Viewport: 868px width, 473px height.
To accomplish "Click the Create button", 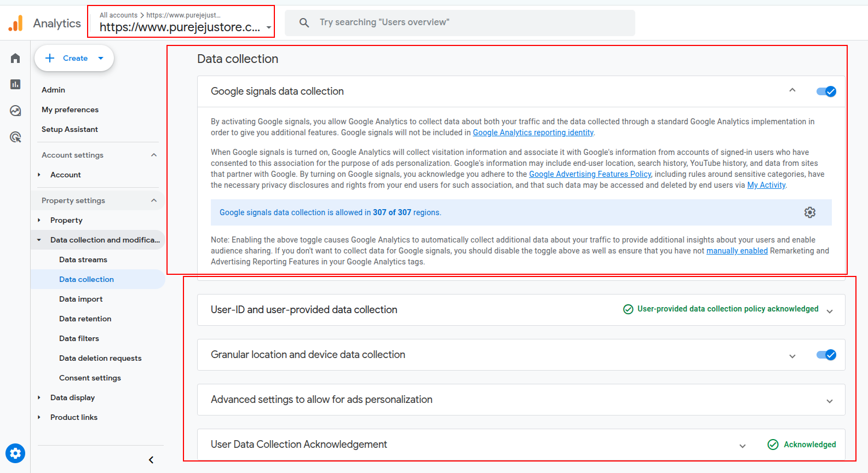I will point(74,58).
